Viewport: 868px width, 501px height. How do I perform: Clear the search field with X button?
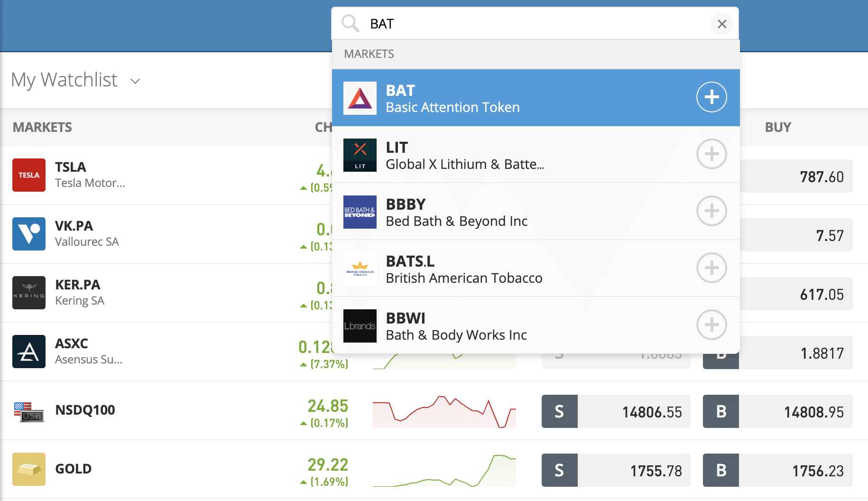coord(722,24)
